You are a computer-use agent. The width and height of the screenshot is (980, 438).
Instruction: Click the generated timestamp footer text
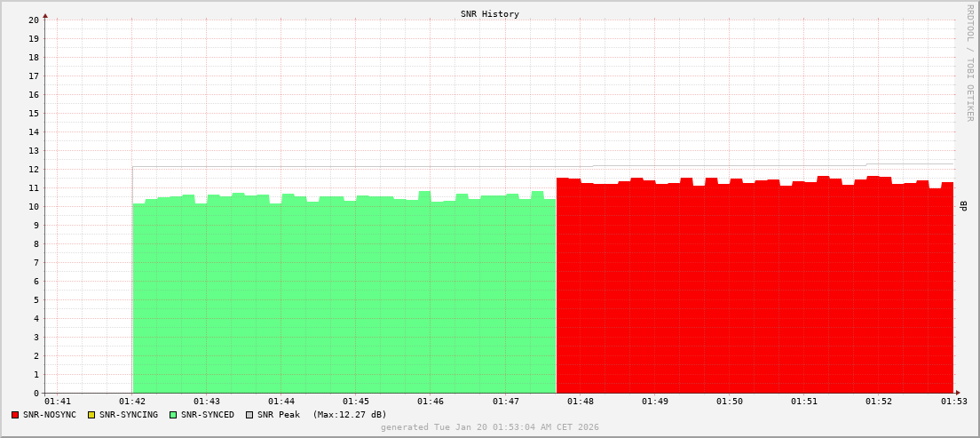pyautogui.click(x=490, y=427)
